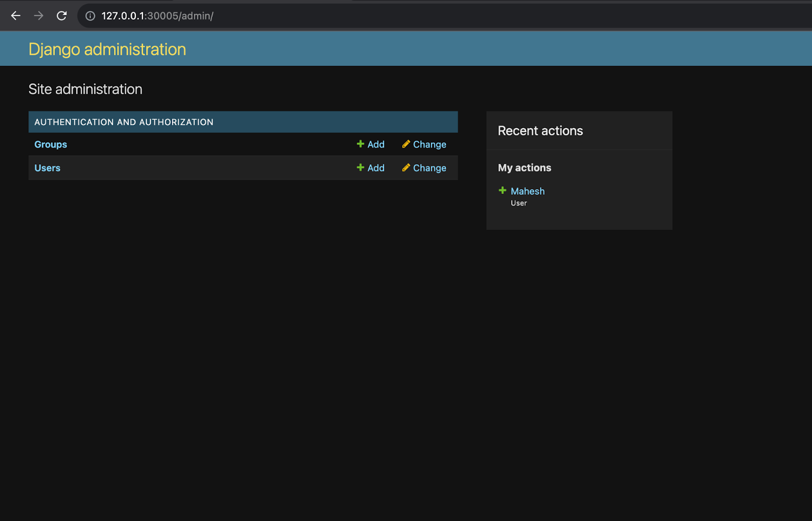Click the pencil icon in Users row
Image resolution: width=812 pixels, height=521 pixels.
click(x=406, y=167)
